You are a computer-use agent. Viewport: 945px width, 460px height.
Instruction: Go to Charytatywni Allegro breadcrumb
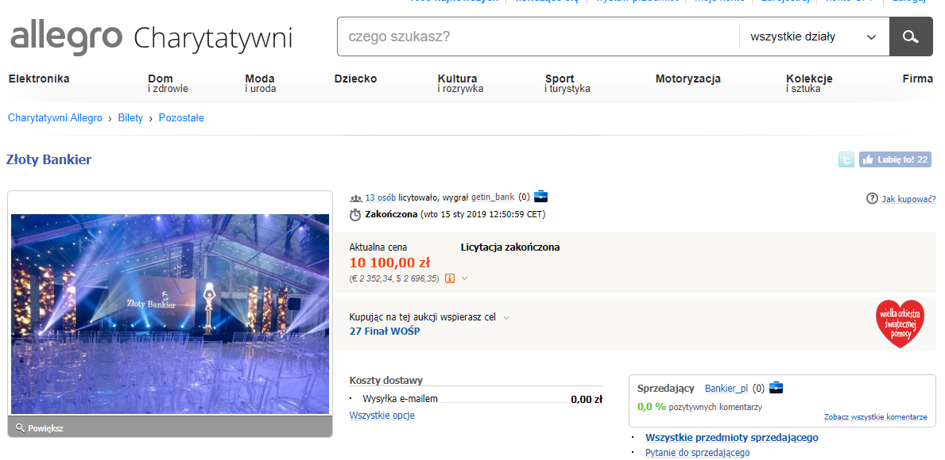tap(55, 118)
